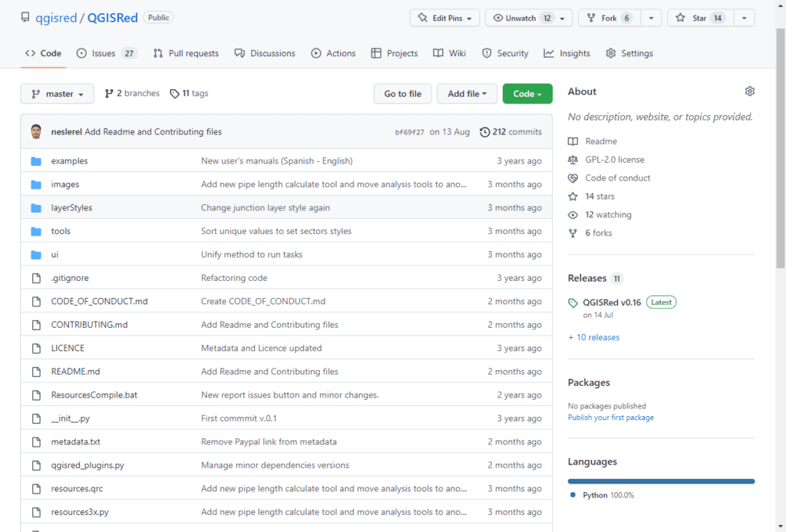Follow the Publish your first package link

tap(610, 418)
